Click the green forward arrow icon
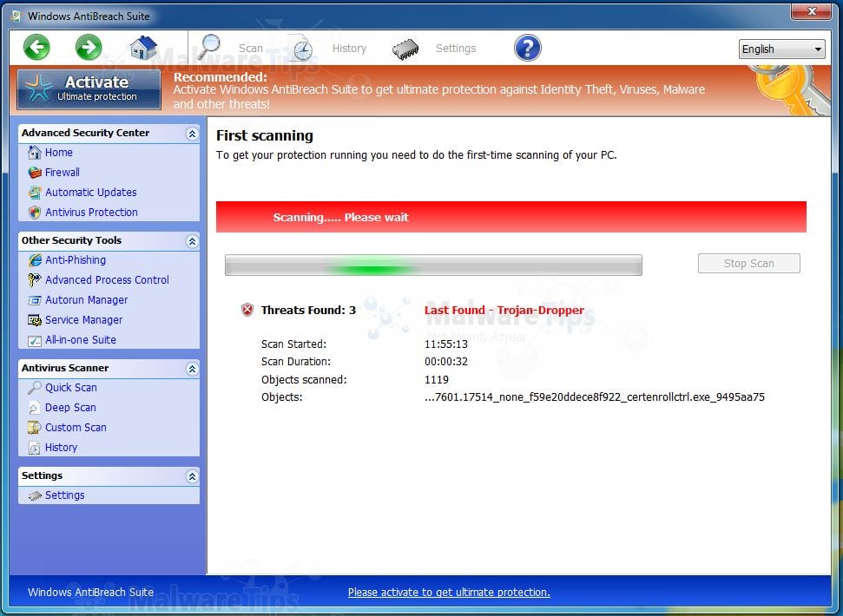The height and width of the screenshot is (616, 843). [89, 47]
